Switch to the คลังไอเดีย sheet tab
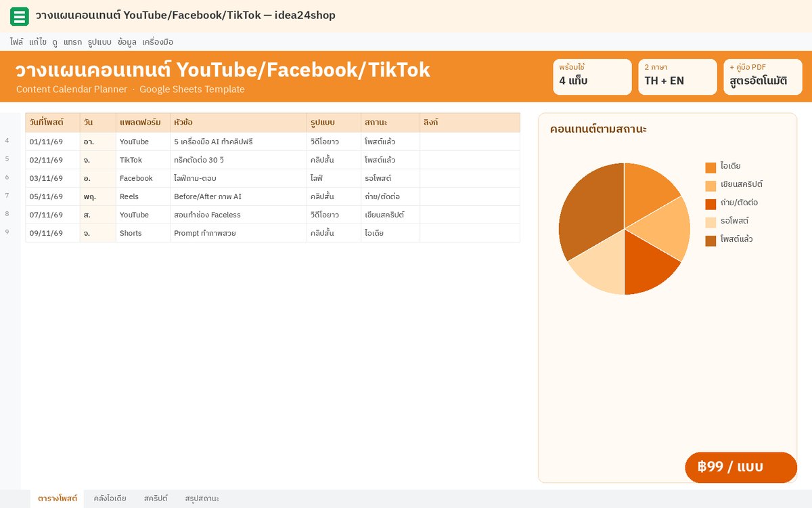This screenshot has width=812, height=508. pos(110,499)
